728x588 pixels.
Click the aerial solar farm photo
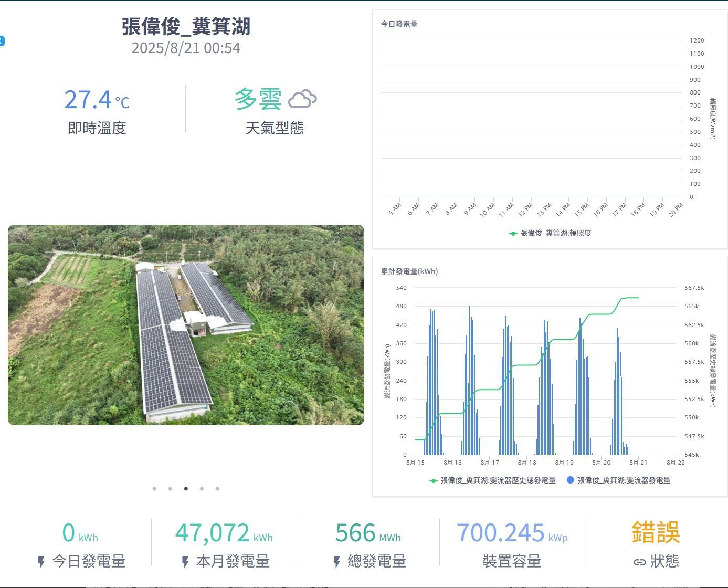186,325
